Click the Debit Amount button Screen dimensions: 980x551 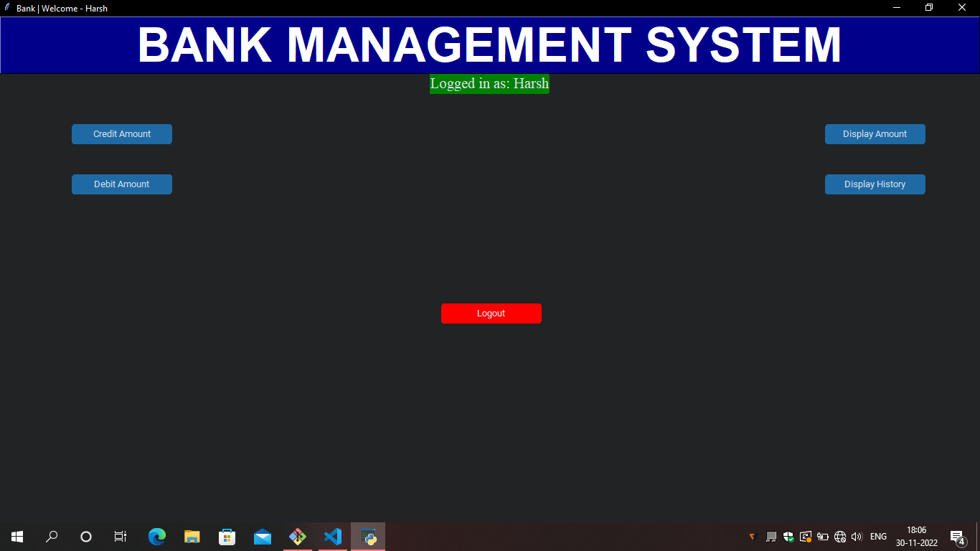(121, 184)
